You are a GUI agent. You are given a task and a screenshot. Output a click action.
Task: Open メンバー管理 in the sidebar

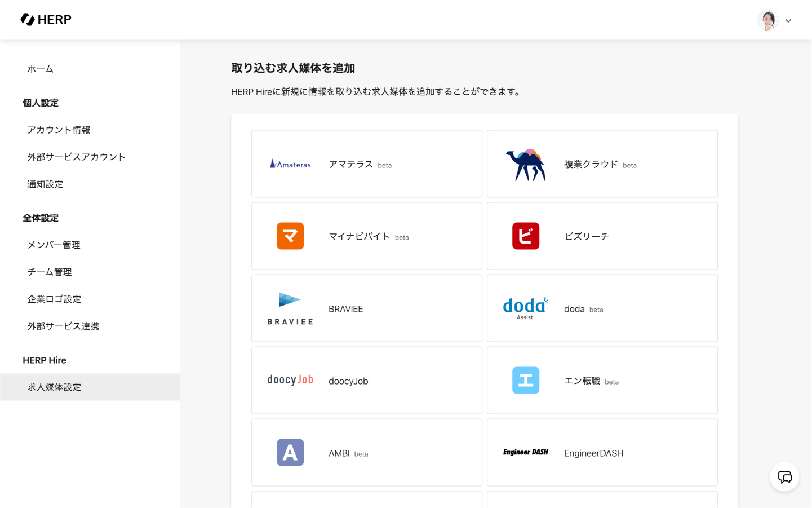coord(90,245)
